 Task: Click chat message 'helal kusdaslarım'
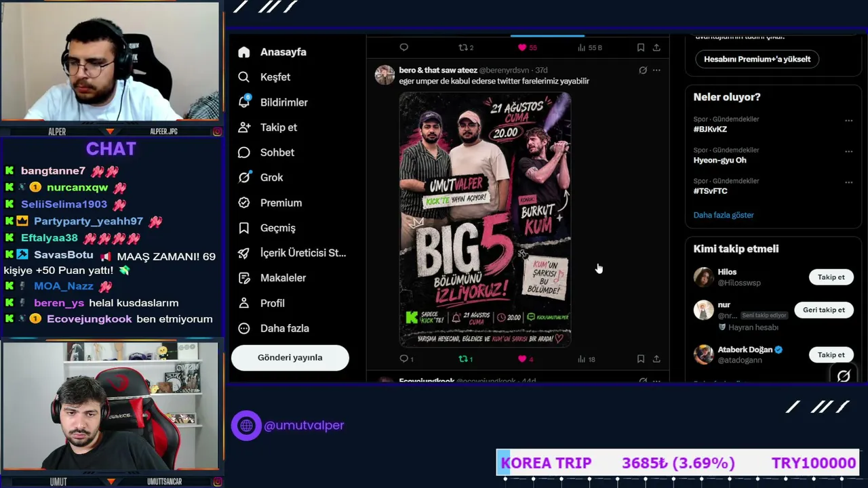click(x=134, y=303)
